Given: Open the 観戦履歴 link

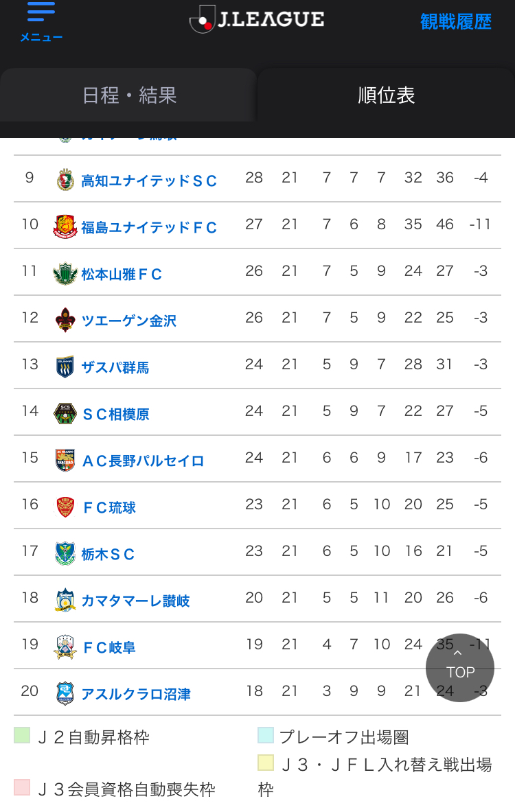Looking at the screenshot, I should click(x=455, y=22).
